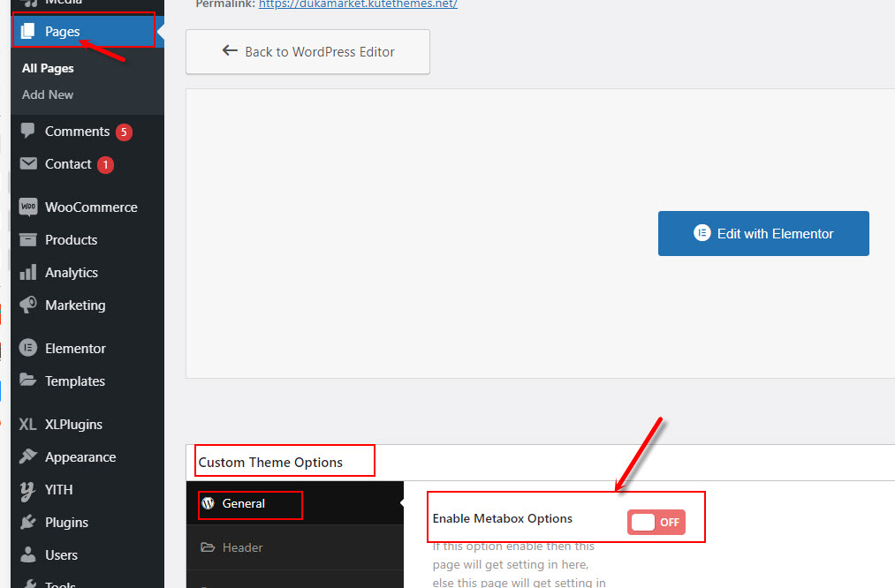Open the WooCommerce menu item
This screenshot has width=895, height=588.
pos(87,207)
